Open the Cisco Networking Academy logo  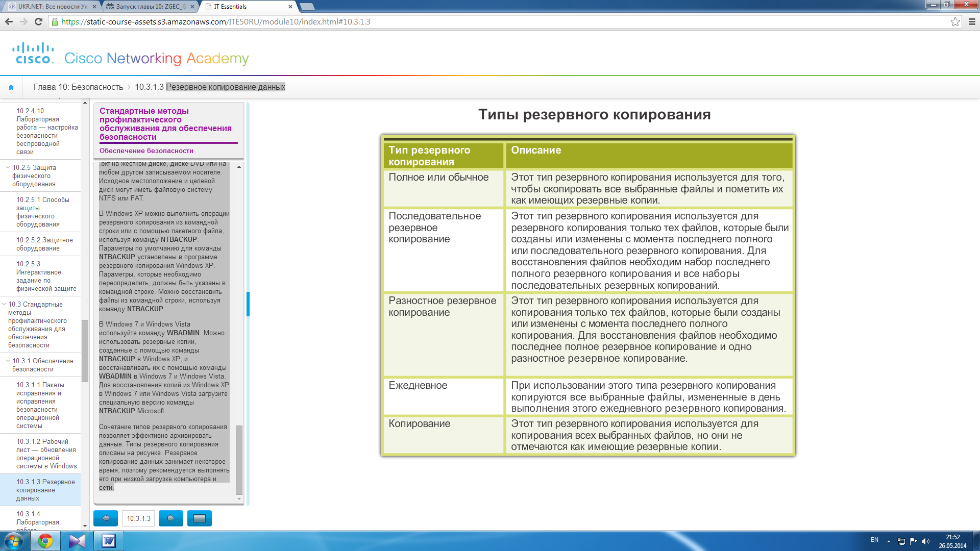(x=131, y=54)
